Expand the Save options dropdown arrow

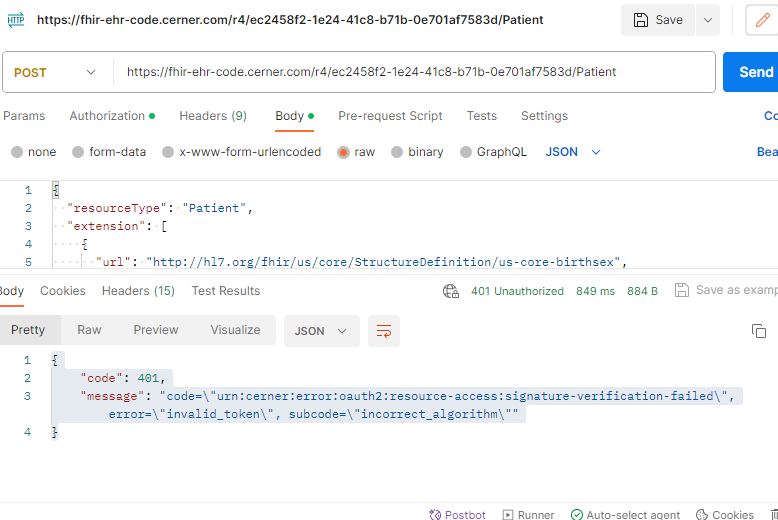pos(707,20)
